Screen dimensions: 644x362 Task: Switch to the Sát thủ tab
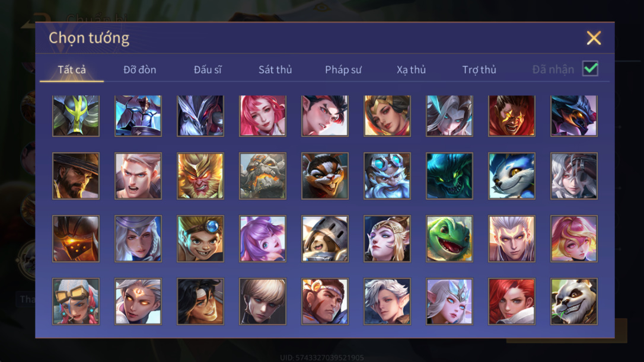[x=275, y=70]
